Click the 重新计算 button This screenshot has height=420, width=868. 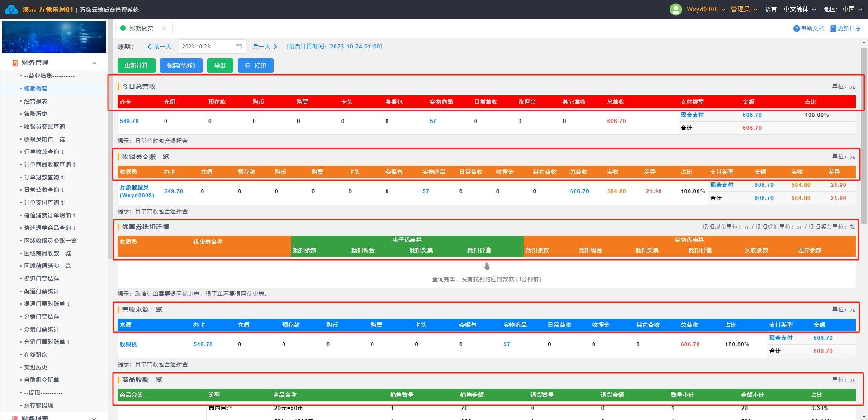136,66
